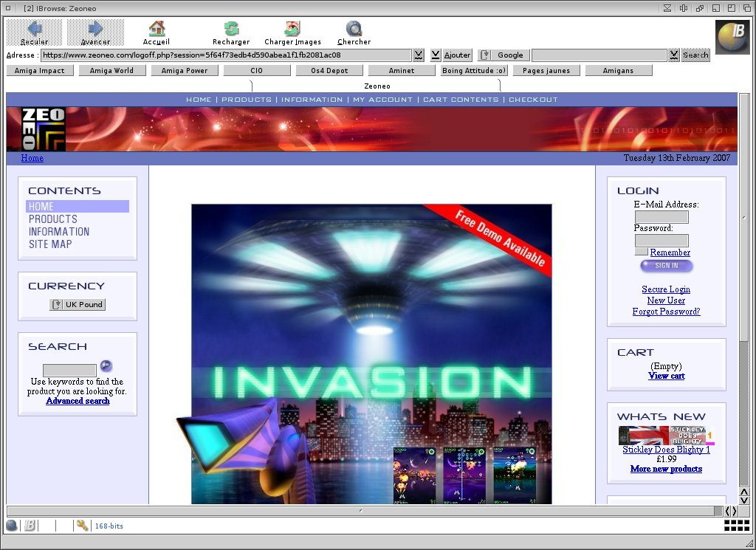Select the Zeoneo browser tab
756x550 pixels.
click(x=377, y=86)
